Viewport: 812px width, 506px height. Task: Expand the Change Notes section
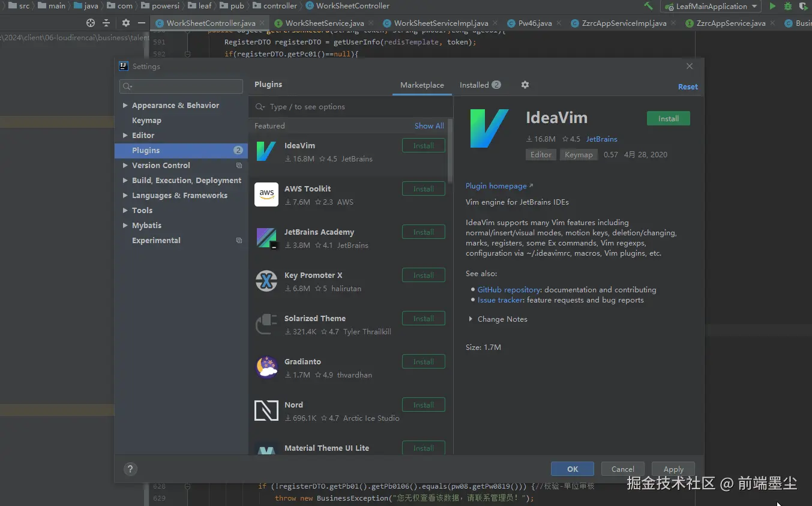[x=471, y=319]
